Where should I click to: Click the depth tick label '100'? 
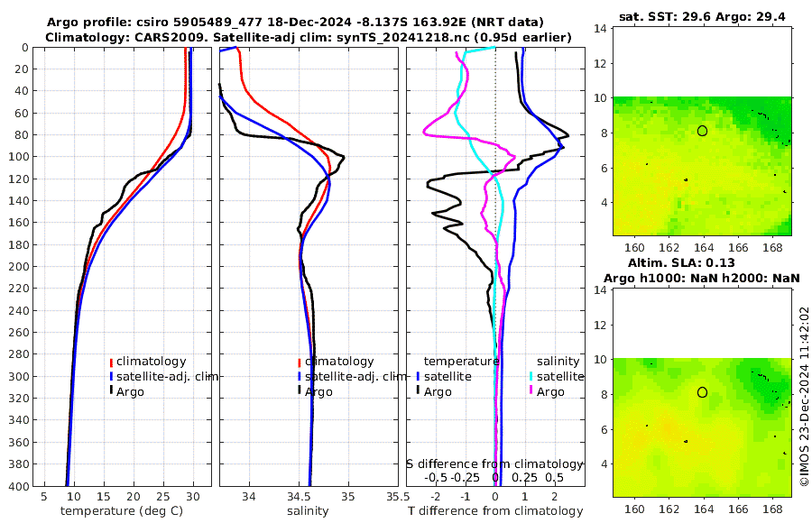19,157
